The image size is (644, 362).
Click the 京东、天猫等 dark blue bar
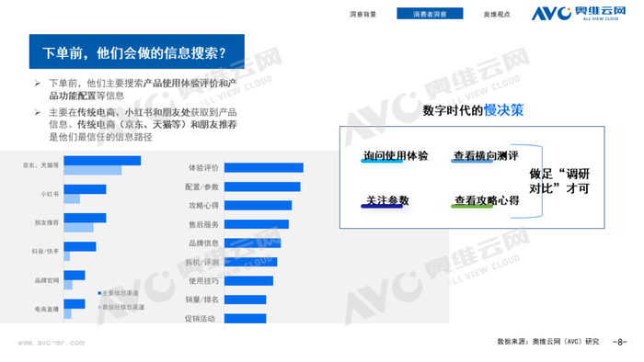(102, 161)
